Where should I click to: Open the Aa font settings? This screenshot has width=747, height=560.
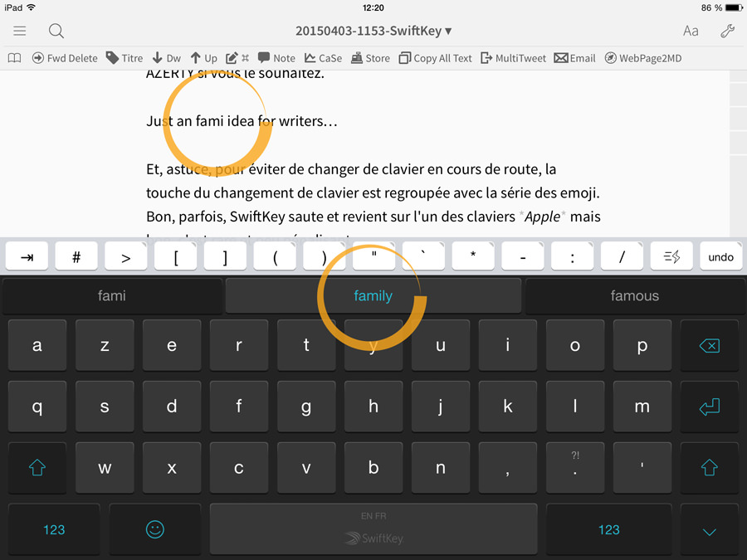click(x=691, y=32)
